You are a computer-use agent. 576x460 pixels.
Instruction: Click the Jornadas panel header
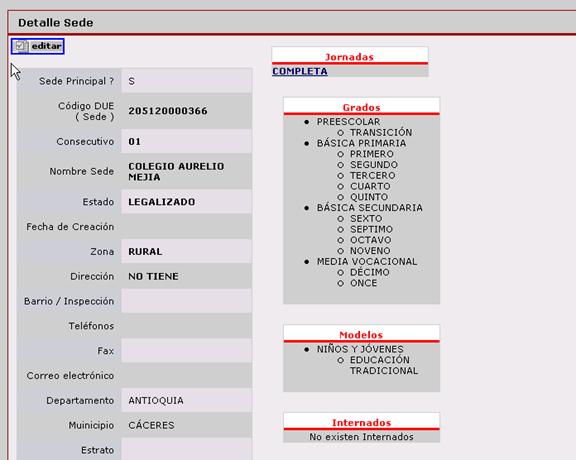[350, 57]
